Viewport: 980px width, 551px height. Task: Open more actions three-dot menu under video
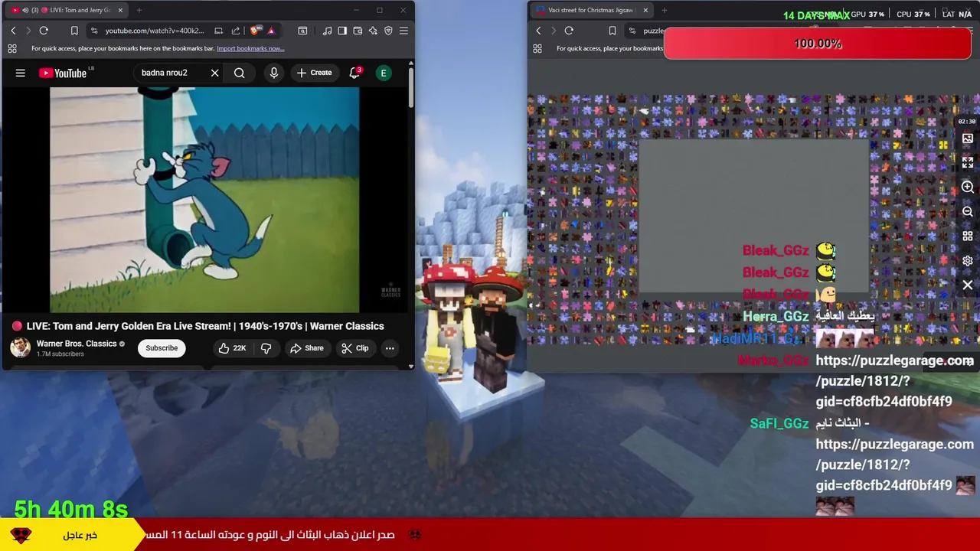tap(390, 348)
